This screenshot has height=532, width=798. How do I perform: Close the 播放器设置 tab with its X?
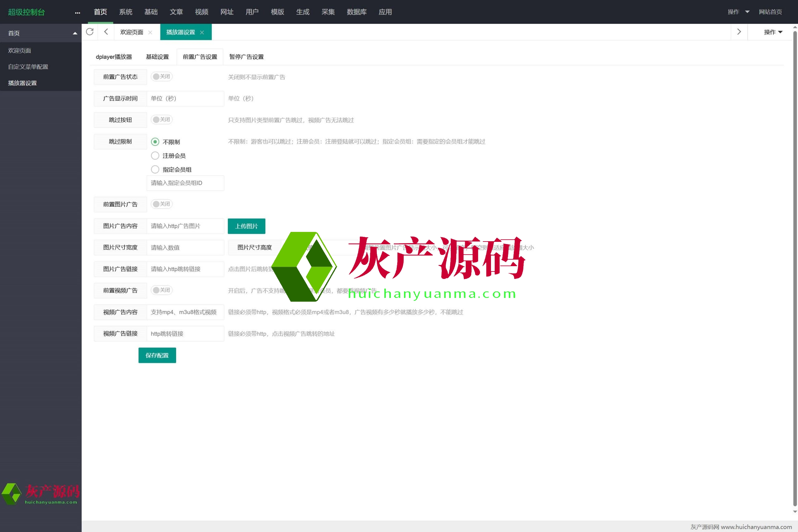[202, 33]
